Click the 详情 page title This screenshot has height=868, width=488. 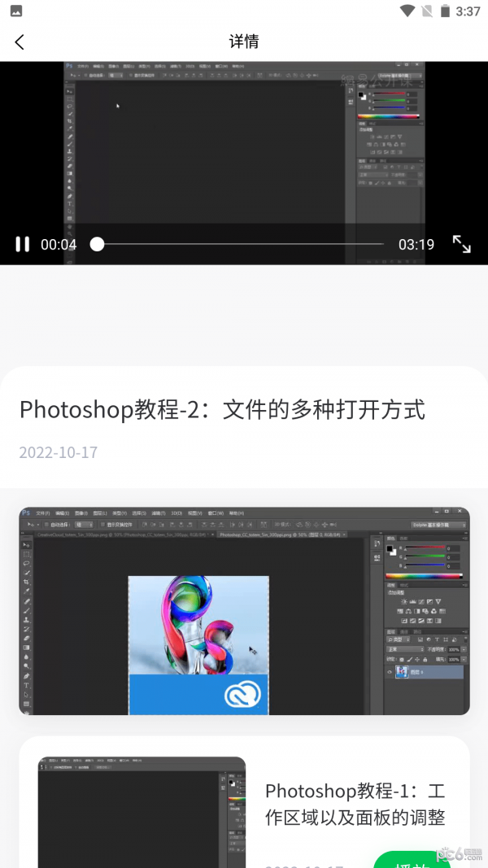pos(244,41)
